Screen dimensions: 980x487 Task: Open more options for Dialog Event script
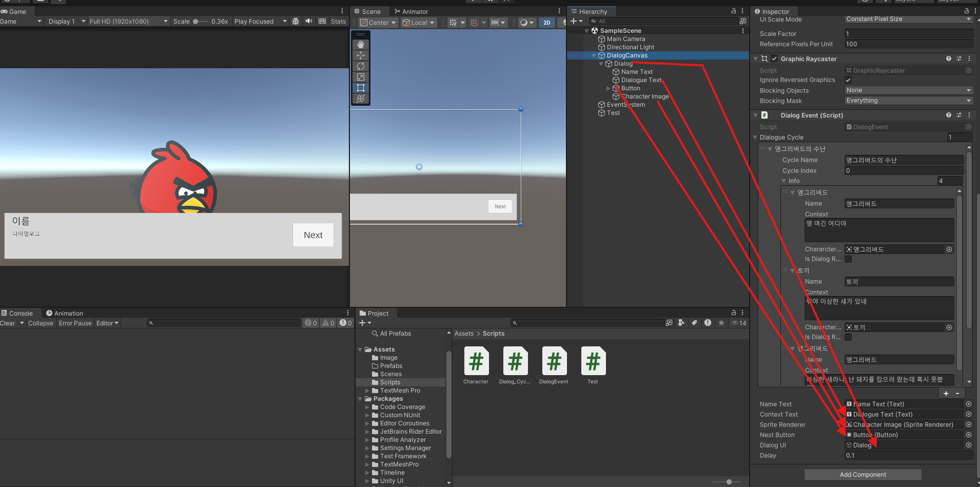click(x=969, y=115)
